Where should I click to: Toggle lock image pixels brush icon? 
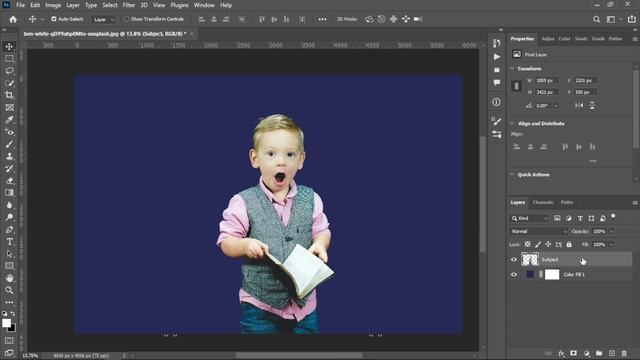coord(538,244)
